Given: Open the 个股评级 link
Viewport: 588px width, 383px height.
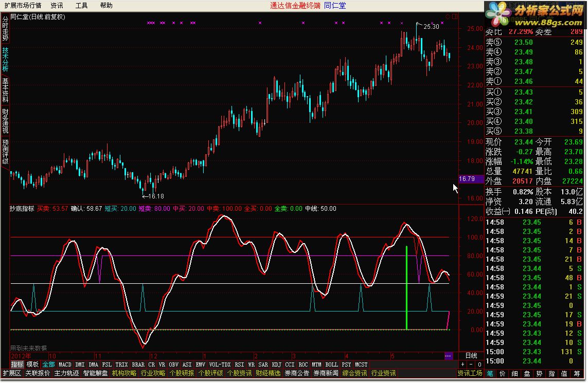Looking at the screenshot, I should click(210, 373).
